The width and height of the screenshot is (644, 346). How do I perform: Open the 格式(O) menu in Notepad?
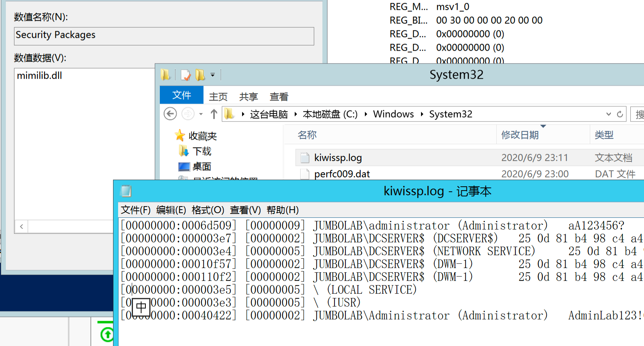[x=208, y=210]
